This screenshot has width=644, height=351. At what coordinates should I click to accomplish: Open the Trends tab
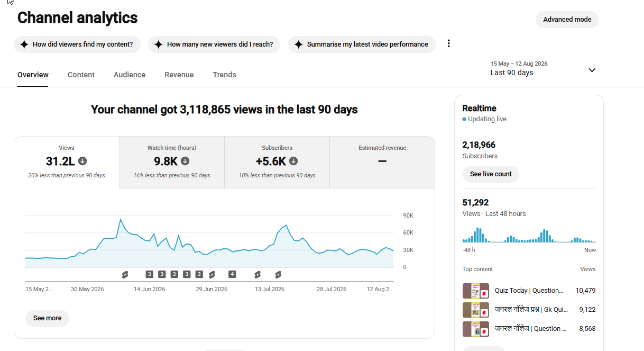pyautogui.click(x=224, y=75)
